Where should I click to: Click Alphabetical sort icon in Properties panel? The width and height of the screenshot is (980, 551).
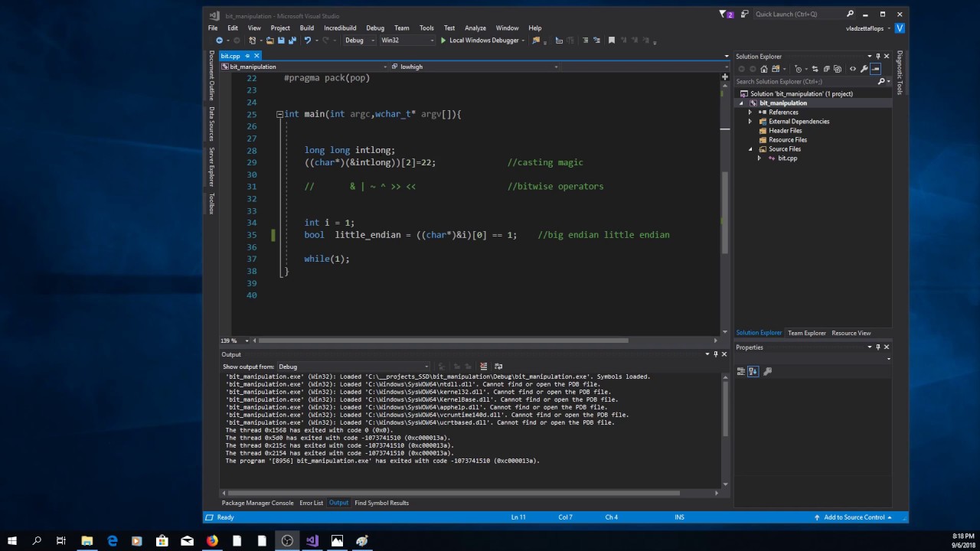coord(753,371)
